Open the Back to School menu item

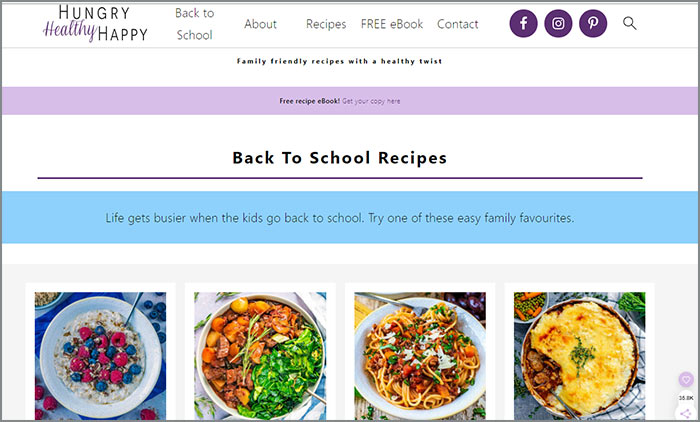(195, 24)
